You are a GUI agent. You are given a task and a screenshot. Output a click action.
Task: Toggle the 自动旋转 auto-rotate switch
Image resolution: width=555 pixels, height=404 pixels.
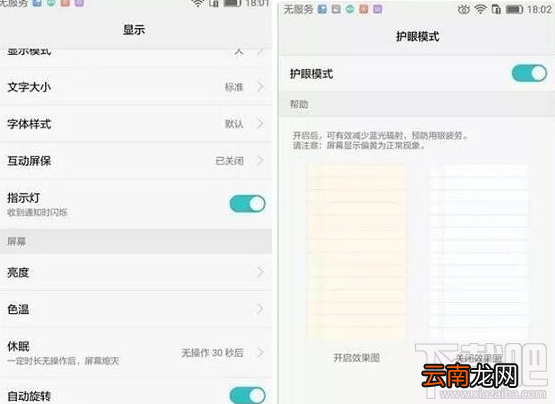(x=247, y=395)
